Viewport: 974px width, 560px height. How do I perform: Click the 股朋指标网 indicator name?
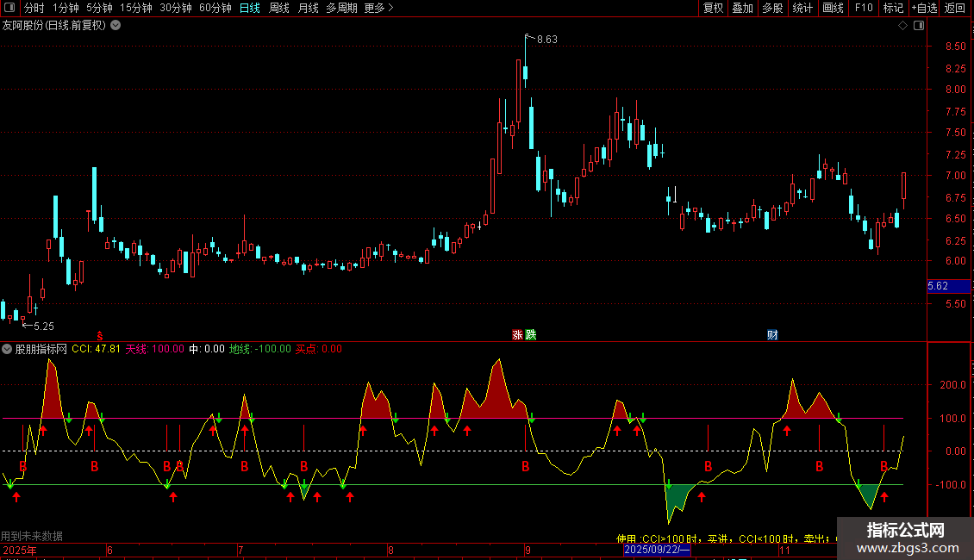coord(41,349)
